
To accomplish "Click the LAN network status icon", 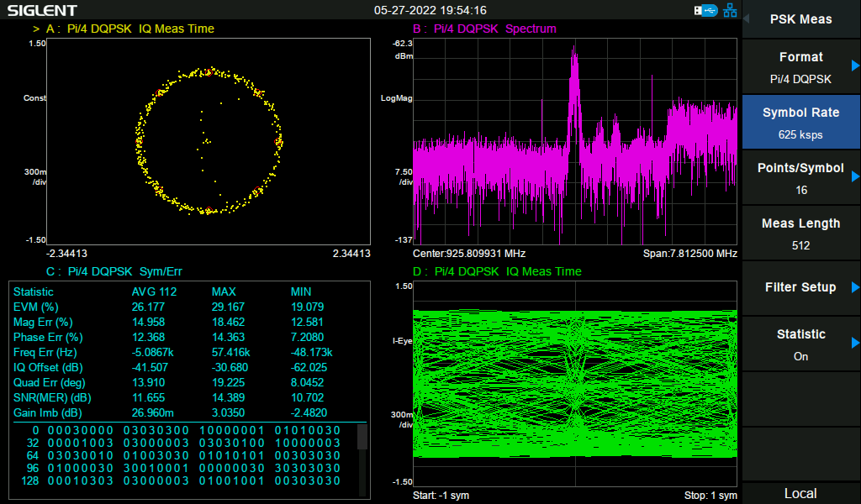I will click(x=730, y=10).
